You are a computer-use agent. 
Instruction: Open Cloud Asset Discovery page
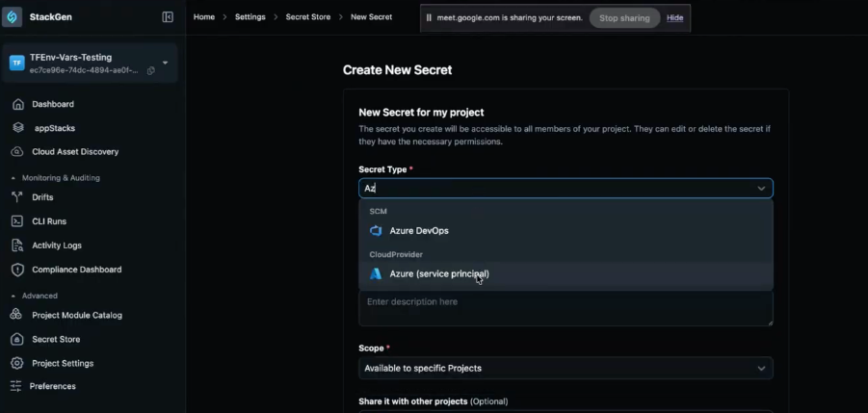pos(75,151)
